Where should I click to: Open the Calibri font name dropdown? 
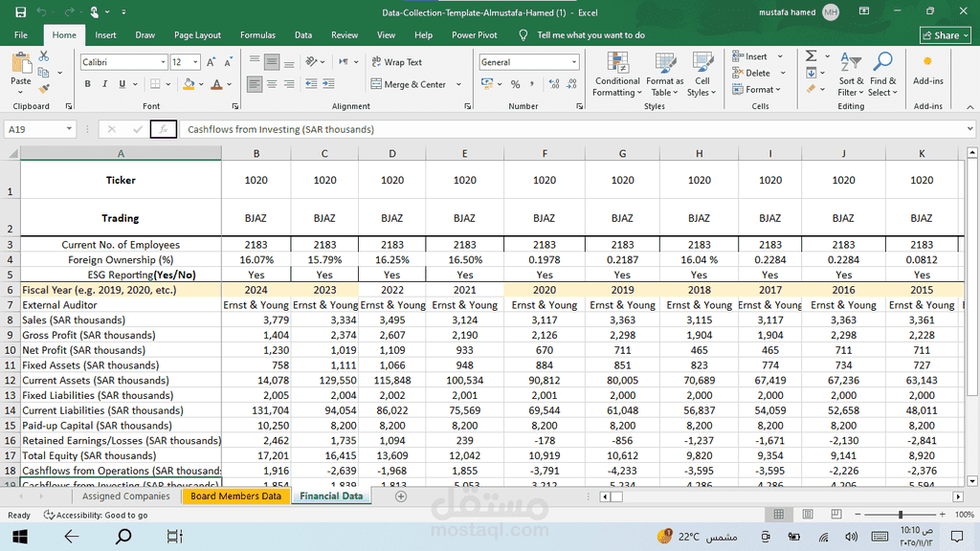coord(163,62)
